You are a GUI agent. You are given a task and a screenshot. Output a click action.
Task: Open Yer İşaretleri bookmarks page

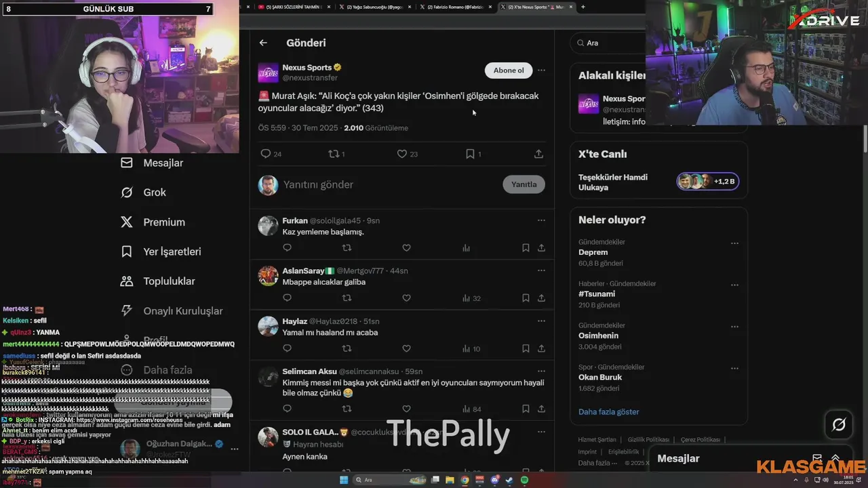pyautogui.click(x=161, y=251)
